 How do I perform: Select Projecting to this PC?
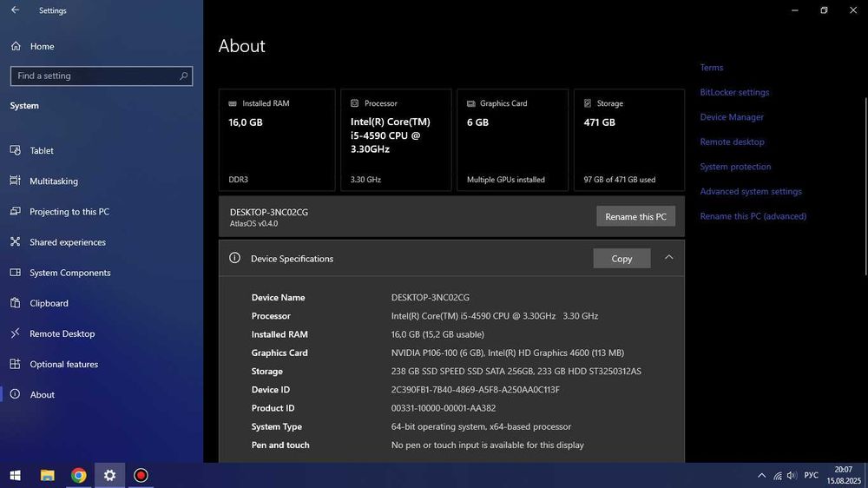pyautogui.click(x=69, y=212)
